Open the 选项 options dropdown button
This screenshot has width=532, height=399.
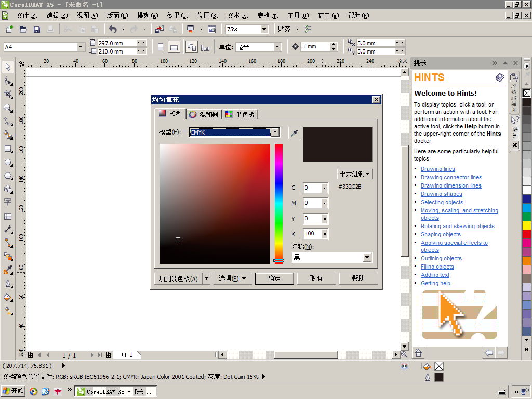pos(232,278)
